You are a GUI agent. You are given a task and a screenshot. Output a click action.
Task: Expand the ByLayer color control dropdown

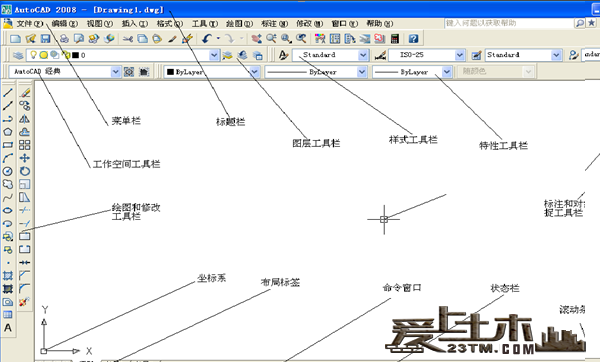coord(254,72)
